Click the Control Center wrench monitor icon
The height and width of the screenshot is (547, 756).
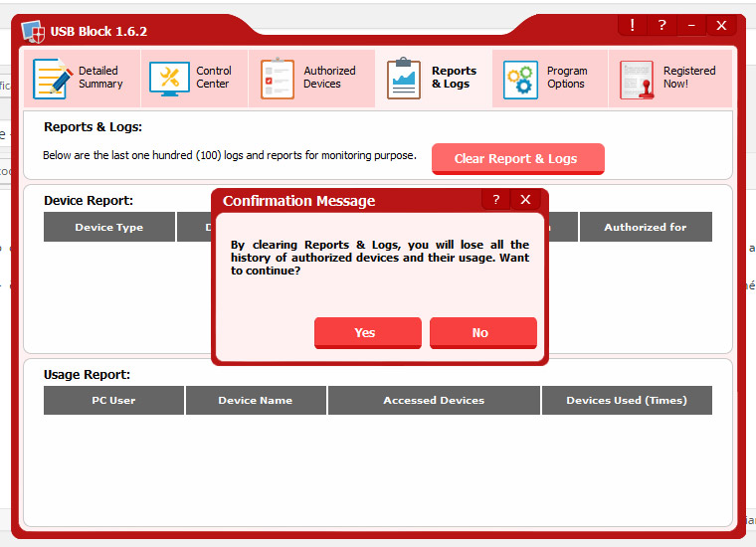[x=169, y=79]
